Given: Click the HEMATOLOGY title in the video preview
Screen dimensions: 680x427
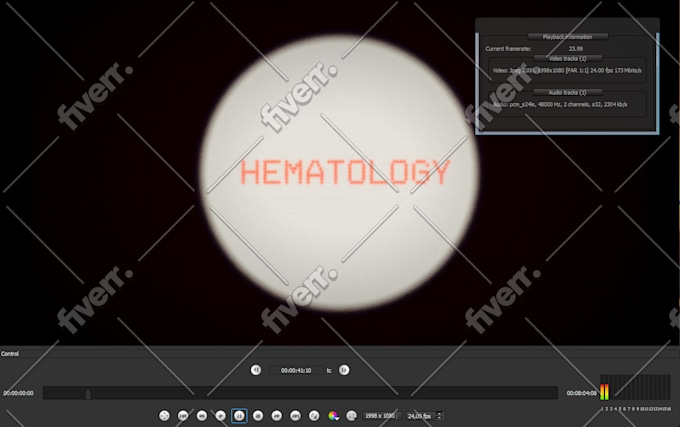Looking at the screenshot, I should pyautogui.click(x=345, y=172).
